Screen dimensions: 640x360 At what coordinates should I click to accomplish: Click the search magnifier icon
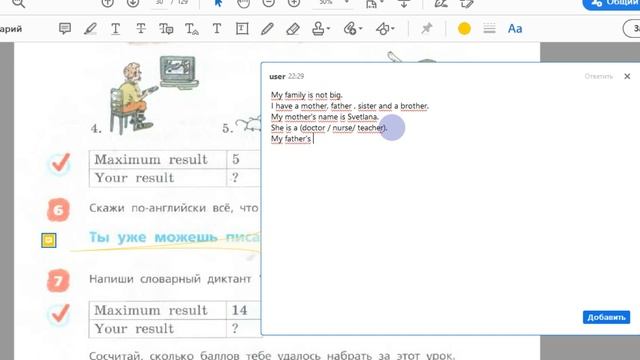[19, 3]
